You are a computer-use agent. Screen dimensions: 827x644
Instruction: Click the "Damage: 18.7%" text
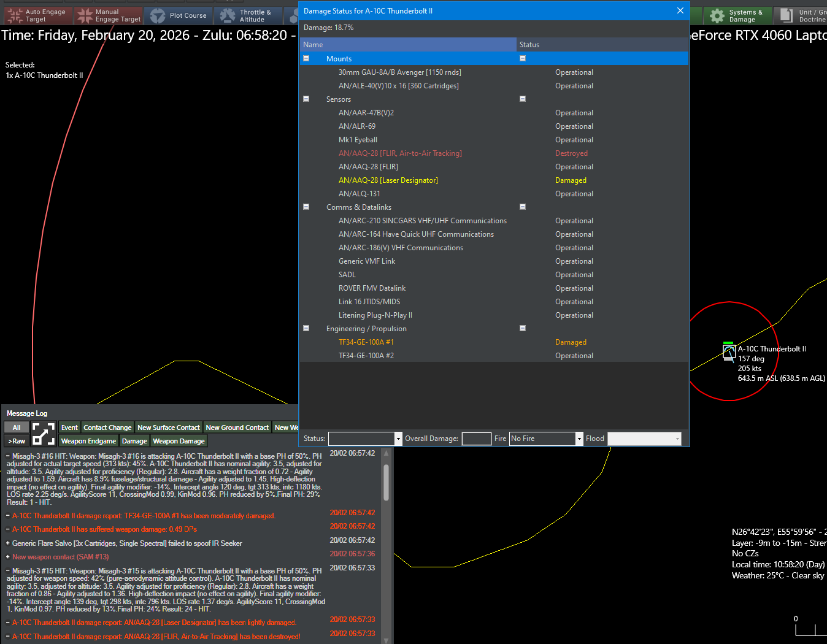click(x=329, y=28)
